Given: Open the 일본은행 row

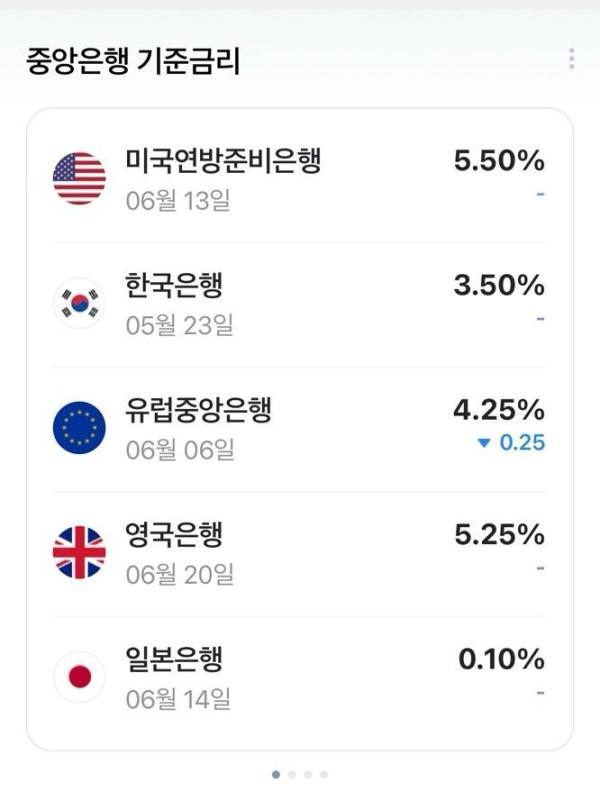Looking at the screenshot, I should pyautogui.click(x=299, y=679).
